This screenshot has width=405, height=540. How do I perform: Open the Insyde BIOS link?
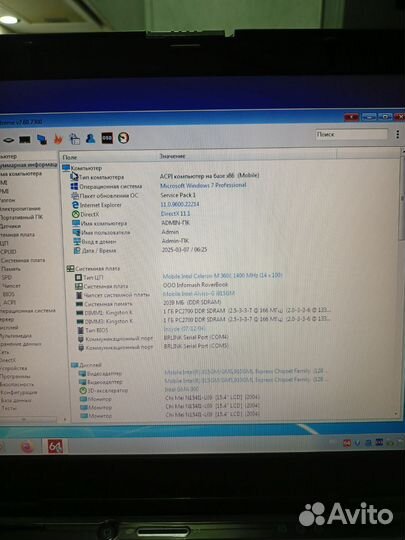coord(184,329)
